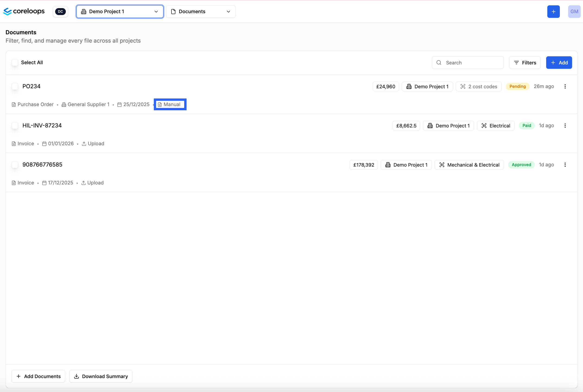
Task: Click the coreloops logo
Action: click(24, 11)
